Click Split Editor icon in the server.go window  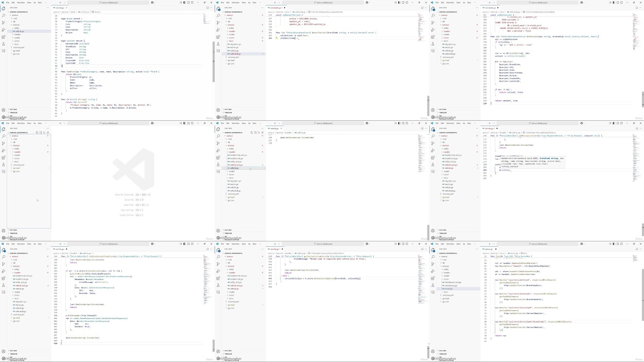(637, 249)
